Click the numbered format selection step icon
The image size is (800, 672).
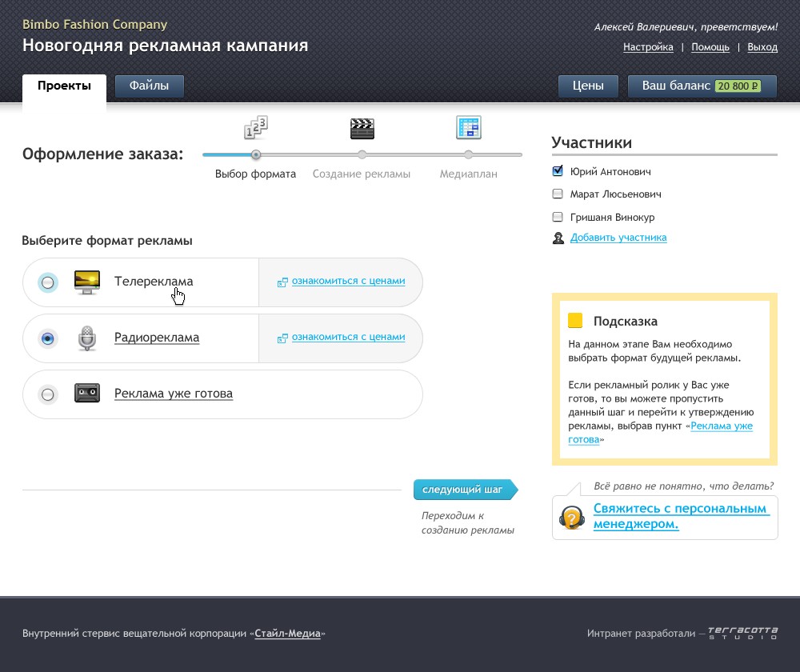point(255,128)
